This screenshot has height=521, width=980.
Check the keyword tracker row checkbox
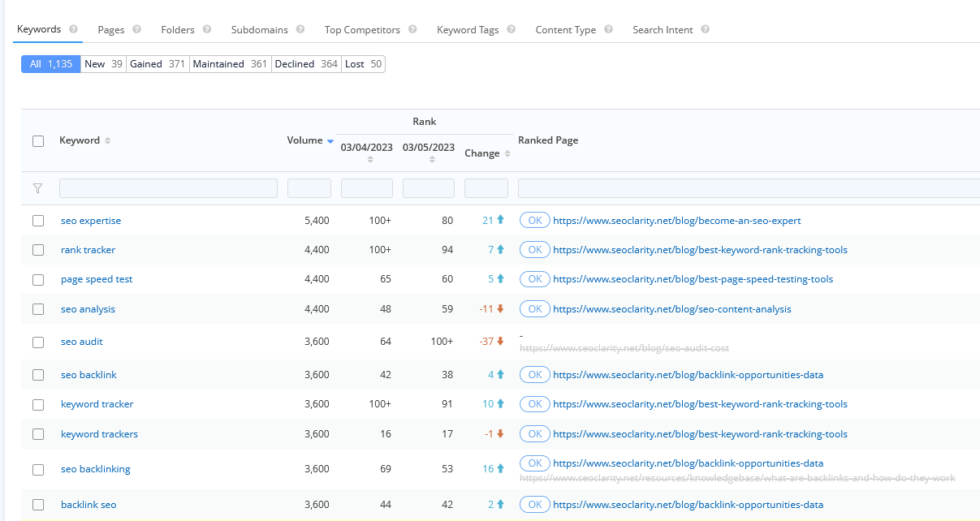point(38,405)
